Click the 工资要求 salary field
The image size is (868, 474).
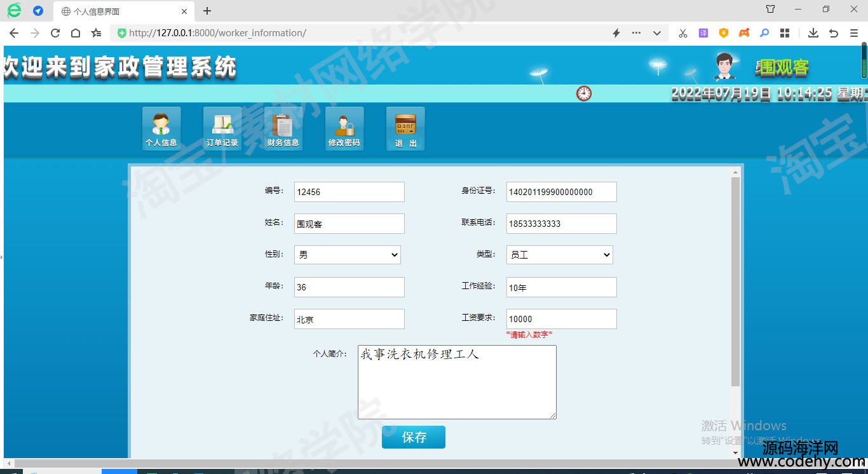(x=562, y=319)
